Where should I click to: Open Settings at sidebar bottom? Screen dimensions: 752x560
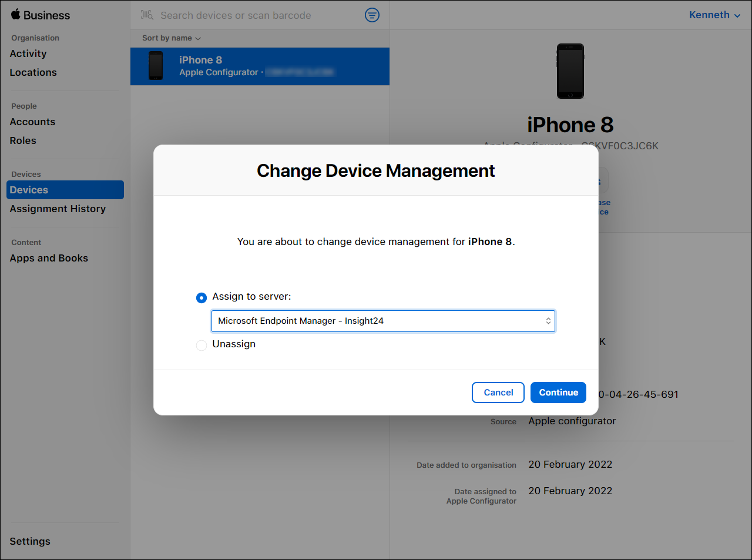coord(30,541)
